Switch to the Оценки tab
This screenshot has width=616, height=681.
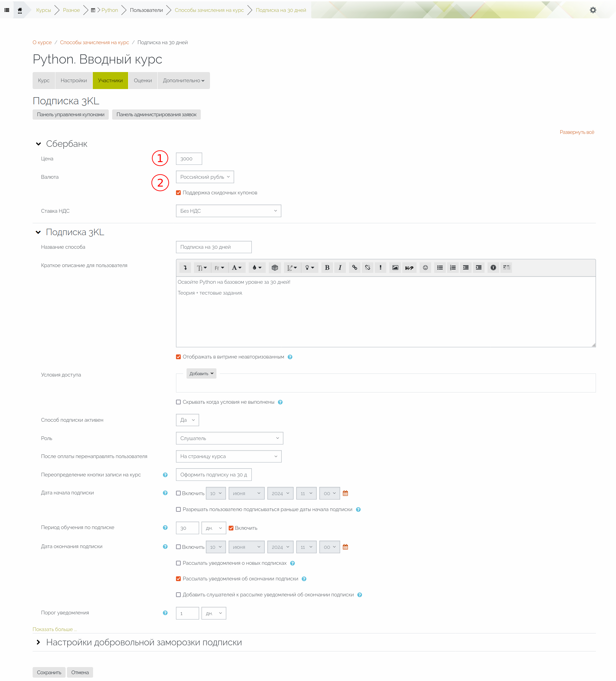pos(143,81)
